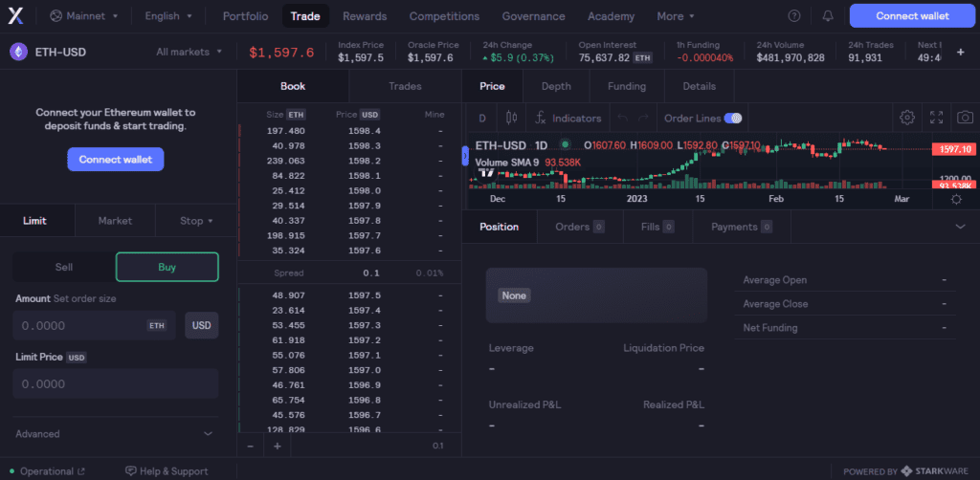Open the English language dropdown
980x480 pixels.
click(x=168, y=16)
